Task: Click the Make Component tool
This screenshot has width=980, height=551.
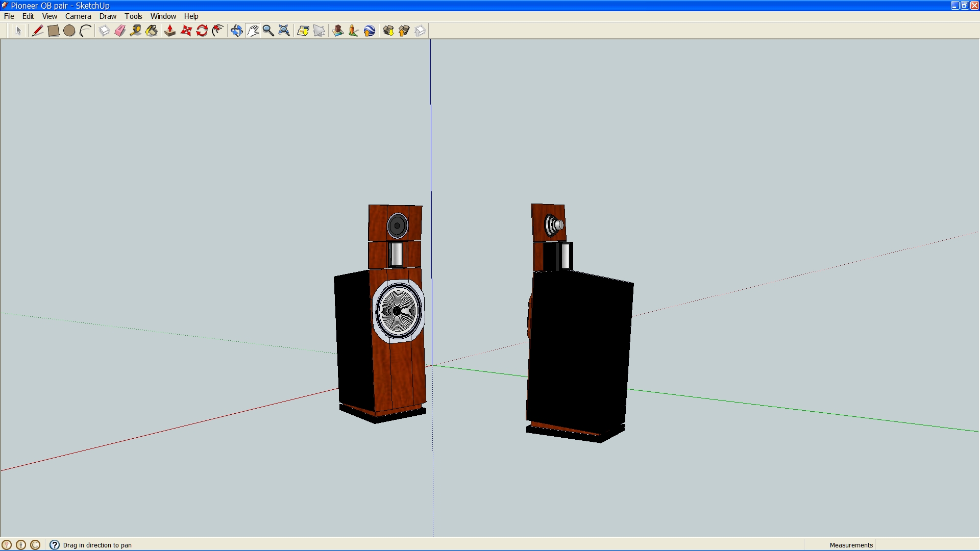Action: [x=104, y=31]
